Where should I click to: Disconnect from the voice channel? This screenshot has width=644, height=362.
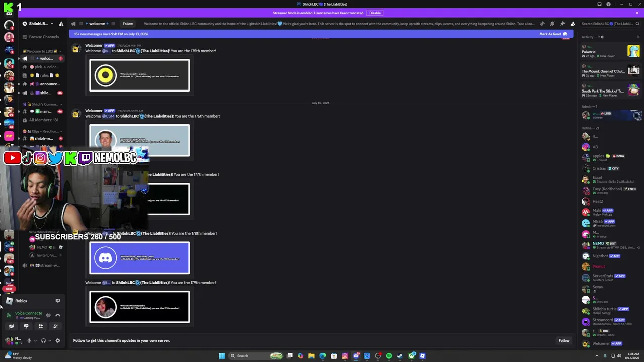pyautogui.click(x=58, y=315)
